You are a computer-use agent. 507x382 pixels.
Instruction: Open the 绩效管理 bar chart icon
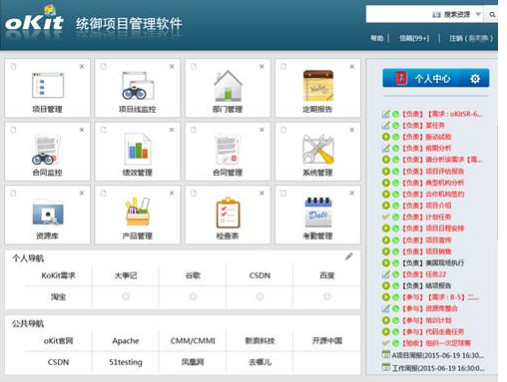(x=138, y=149)
